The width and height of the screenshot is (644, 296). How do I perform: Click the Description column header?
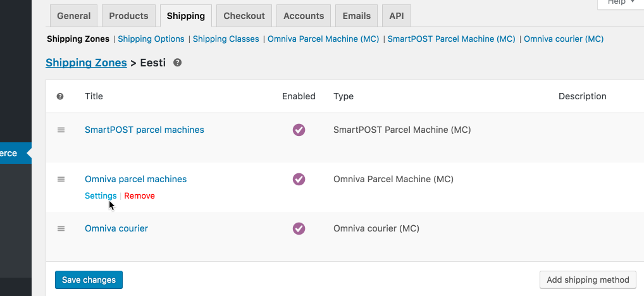[583, 97]
